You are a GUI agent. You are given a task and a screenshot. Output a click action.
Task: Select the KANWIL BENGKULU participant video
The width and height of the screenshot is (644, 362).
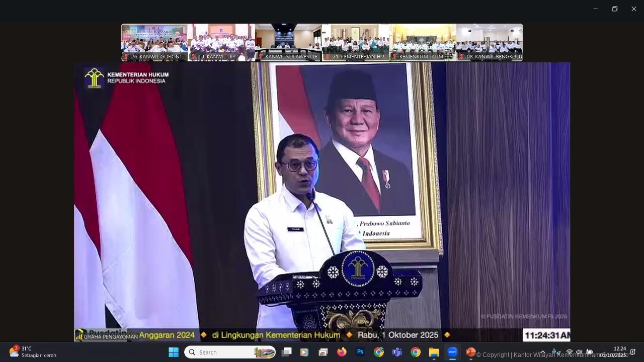pyautogui.click(x=490, y=42)
